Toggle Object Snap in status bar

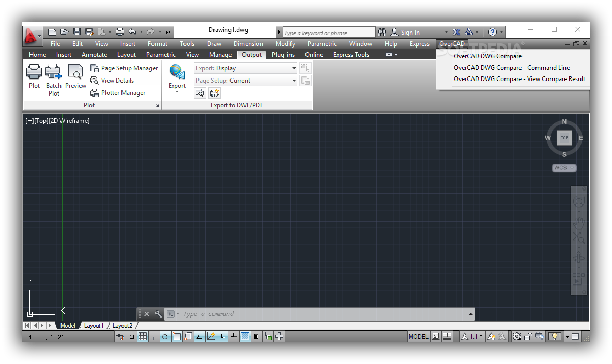click(177, 336)
